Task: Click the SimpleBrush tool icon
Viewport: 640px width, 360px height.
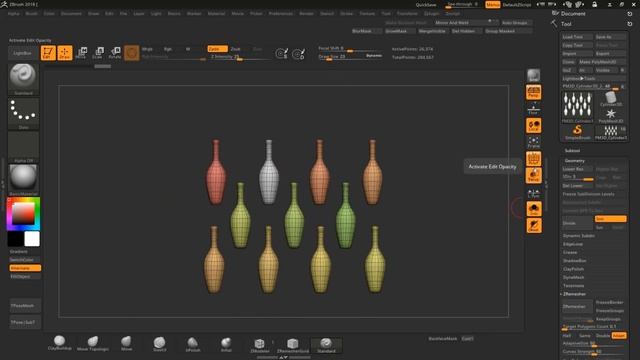Action: [x=577, y=133]
